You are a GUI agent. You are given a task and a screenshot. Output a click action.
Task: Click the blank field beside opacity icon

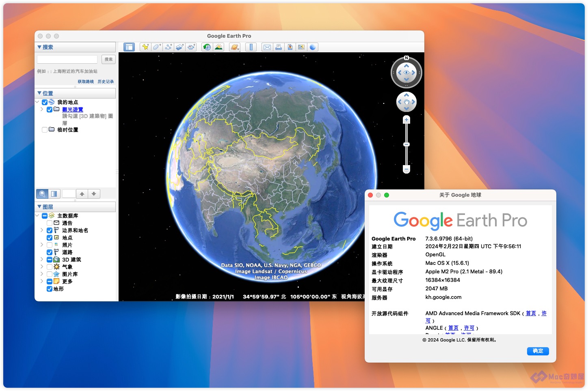69,194
